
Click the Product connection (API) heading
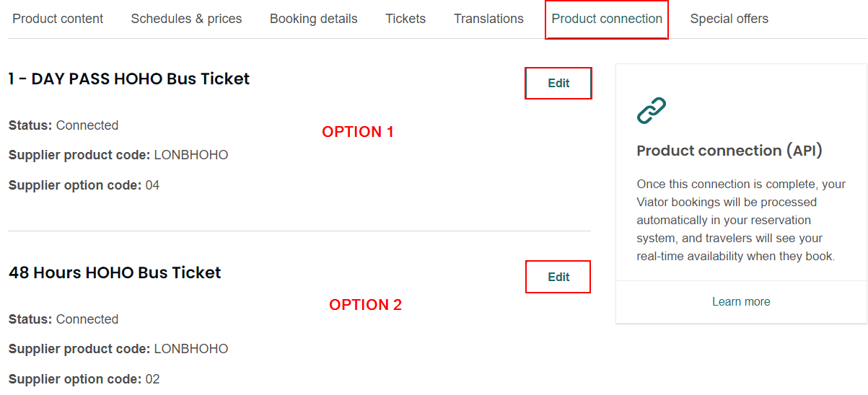729,151
